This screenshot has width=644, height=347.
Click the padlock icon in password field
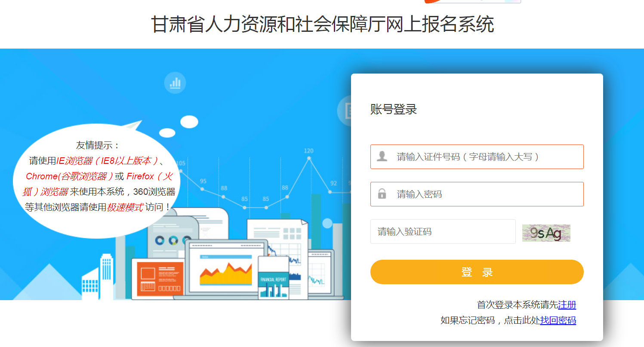(382, 193)
